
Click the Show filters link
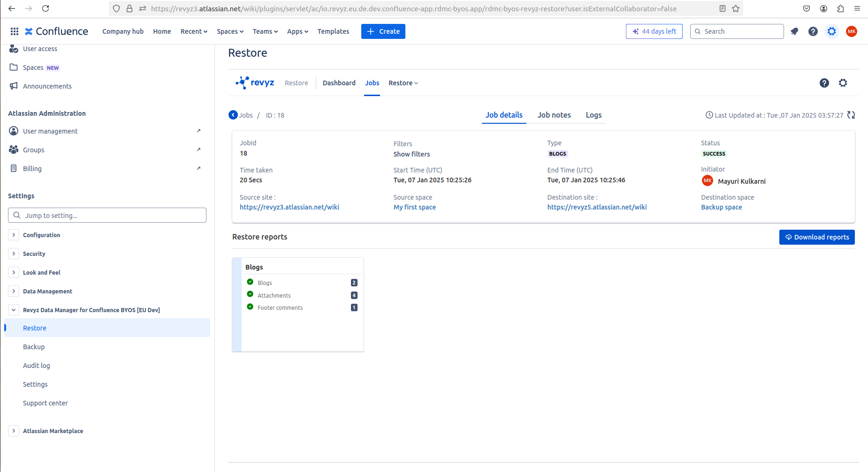pyautogui.click(x=411, y=154)
